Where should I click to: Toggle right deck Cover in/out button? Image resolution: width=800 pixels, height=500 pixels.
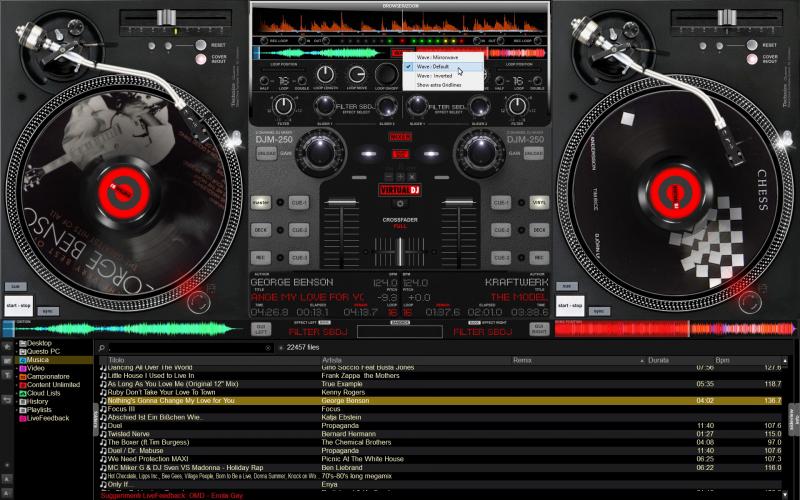(752, 59)
